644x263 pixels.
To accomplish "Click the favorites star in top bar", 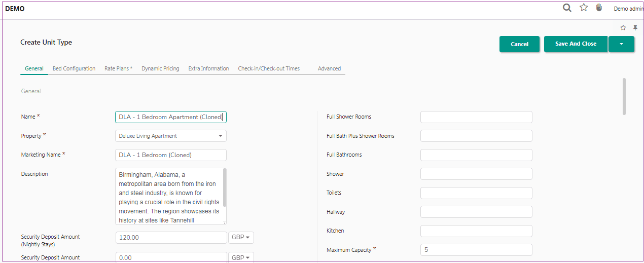I will click(x=584, y=8).
